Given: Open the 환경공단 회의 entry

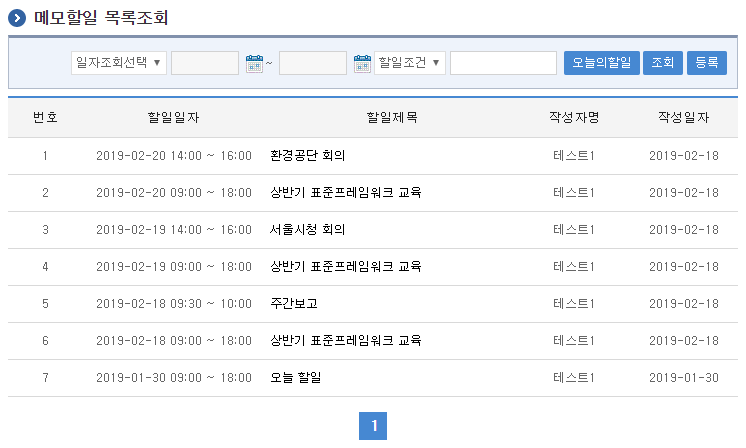Looking at the screenshot, I should (308, 156).
